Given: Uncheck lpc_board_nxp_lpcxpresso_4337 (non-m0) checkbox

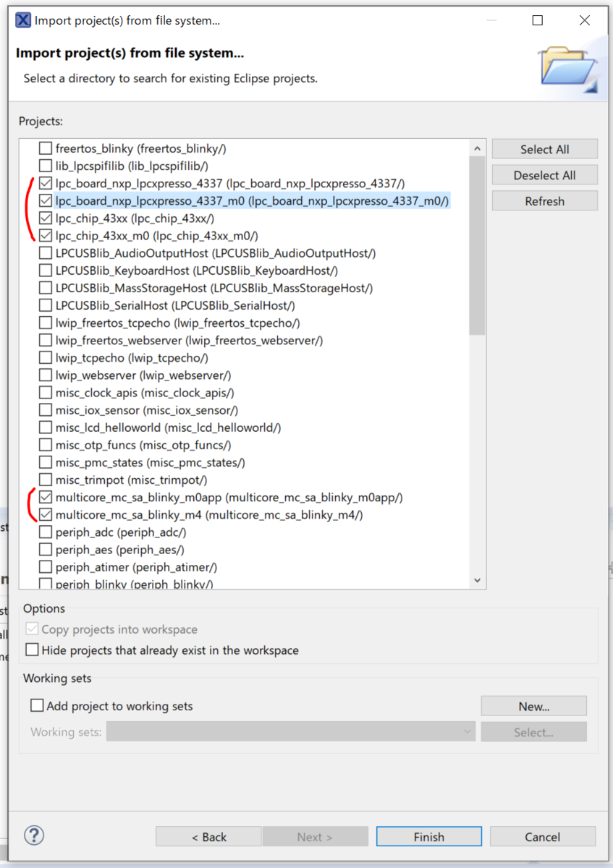Looking at the screenshot, I should coord(46,183).
